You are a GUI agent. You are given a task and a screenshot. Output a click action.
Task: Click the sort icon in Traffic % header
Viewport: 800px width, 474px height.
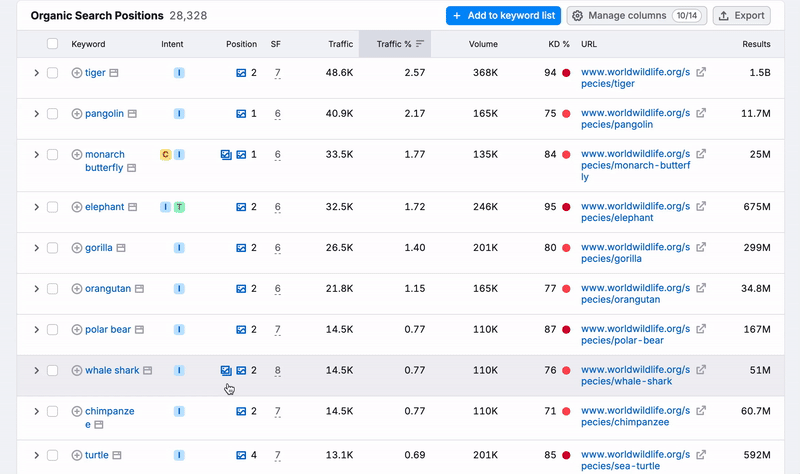pos(420,44)
